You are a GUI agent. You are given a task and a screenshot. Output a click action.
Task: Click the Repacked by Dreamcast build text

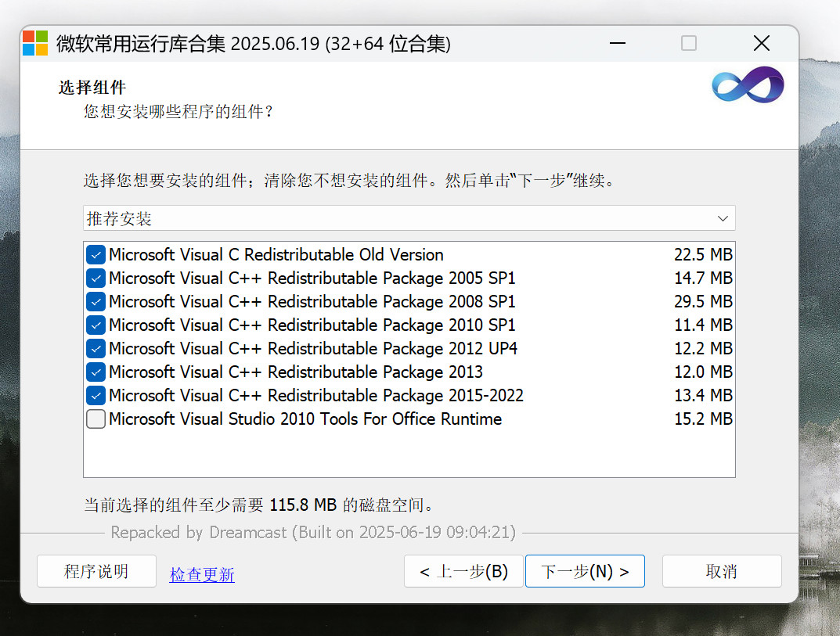point(313,532)
